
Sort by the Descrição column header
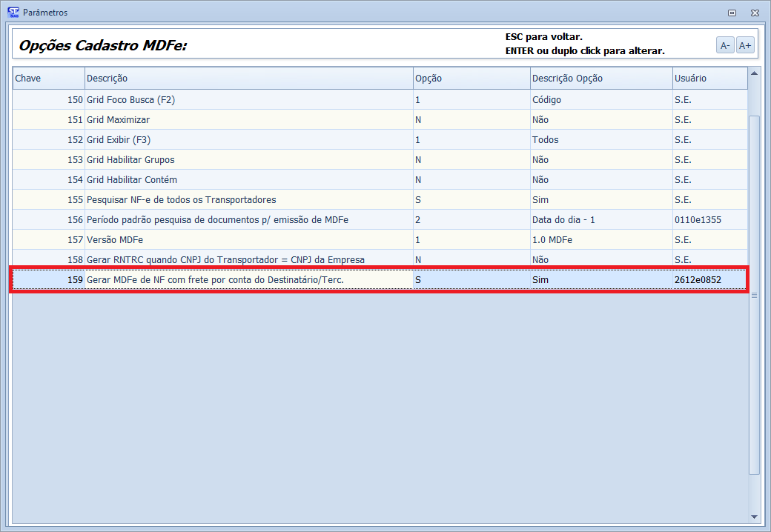click(x=248, y=79)
